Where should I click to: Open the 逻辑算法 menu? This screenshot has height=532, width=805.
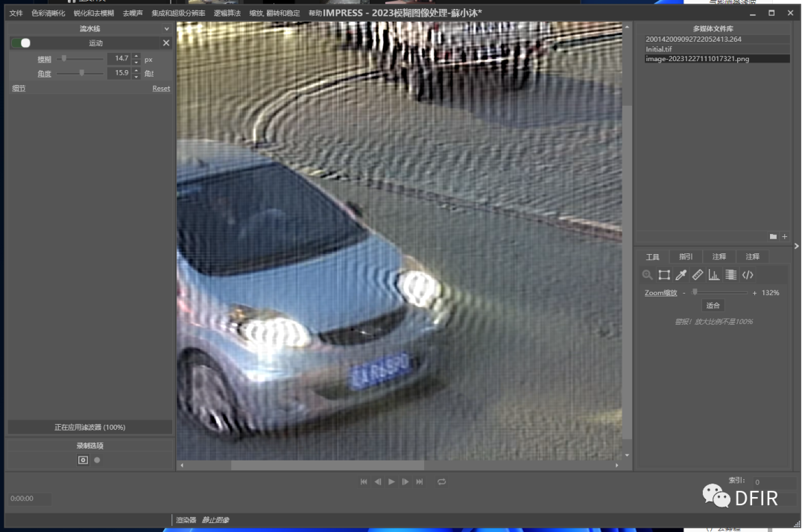point(227,13)
